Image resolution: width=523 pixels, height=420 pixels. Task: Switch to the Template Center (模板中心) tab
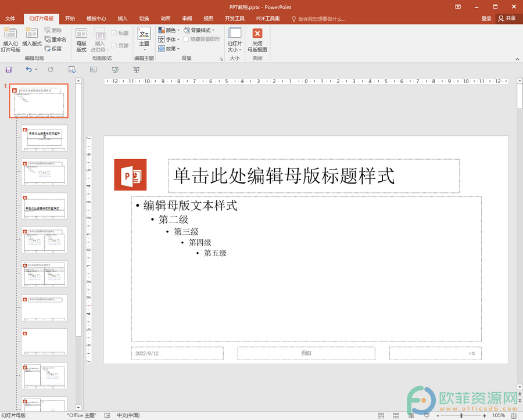click(96, 19)
